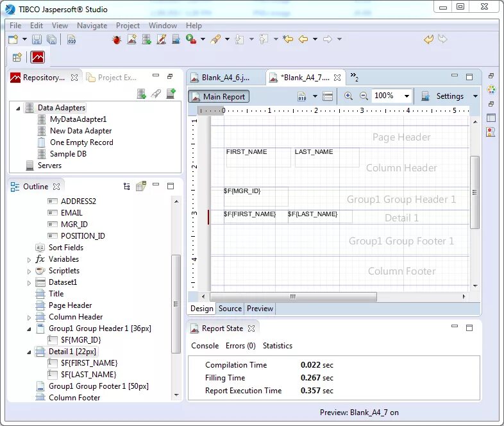Open the Palette icon in right sidebar

tap(491, 90)
